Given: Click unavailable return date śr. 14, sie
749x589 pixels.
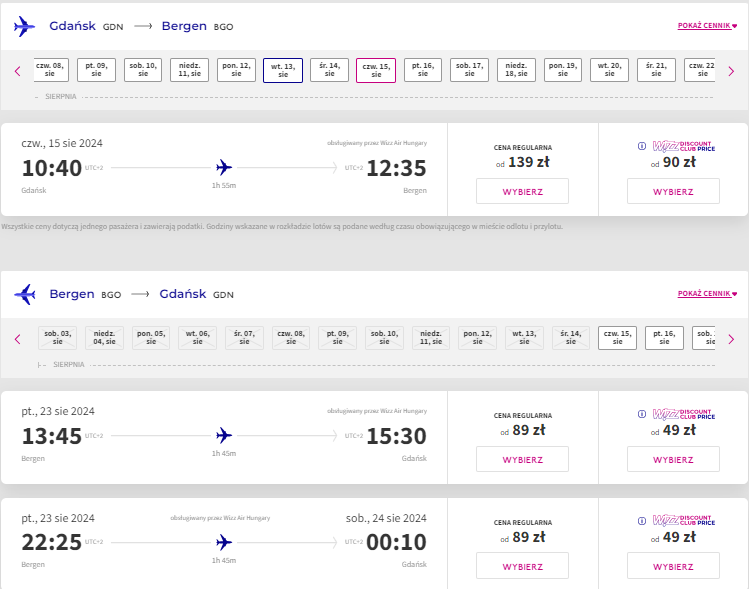Looking at the screenshot, I should click(x=571, y=338).
